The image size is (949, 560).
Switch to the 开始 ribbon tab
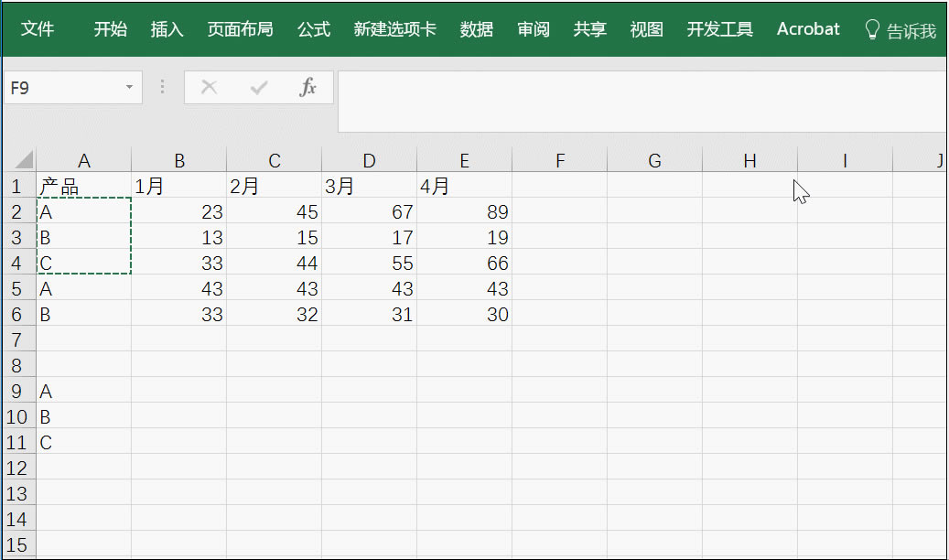[110, 29]
